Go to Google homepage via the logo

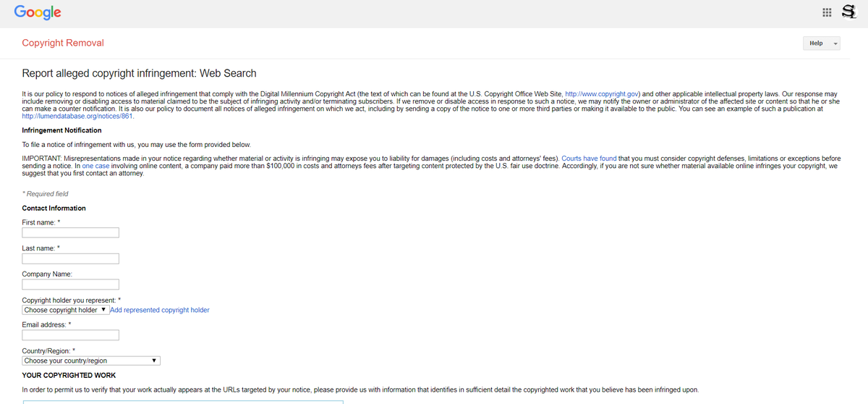[37, 12]
